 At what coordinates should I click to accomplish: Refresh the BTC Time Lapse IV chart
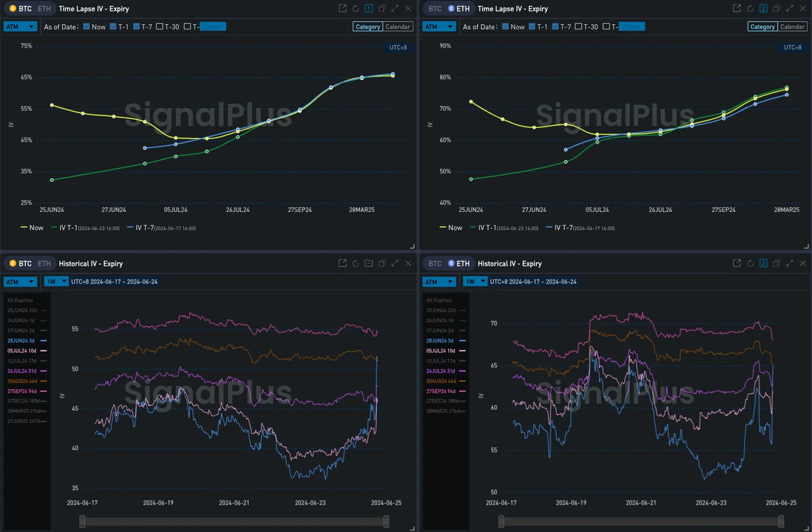point(356,9)
